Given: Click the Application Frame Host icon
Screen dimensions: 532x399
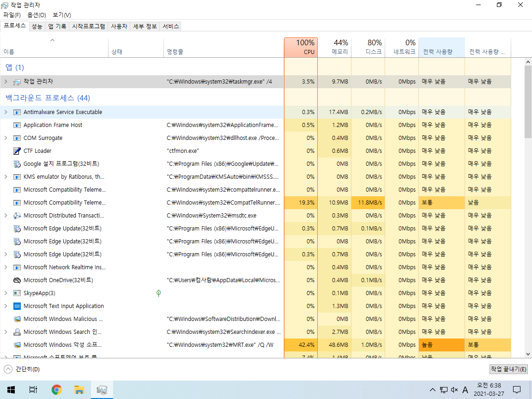Looking at the screenshot, I should click(17, 125).
